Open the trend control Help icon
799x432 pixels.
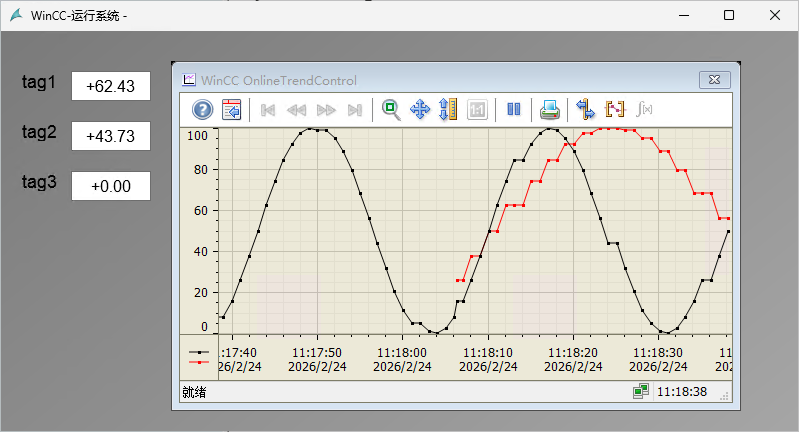pyautogui.click(x=203, y=110)
